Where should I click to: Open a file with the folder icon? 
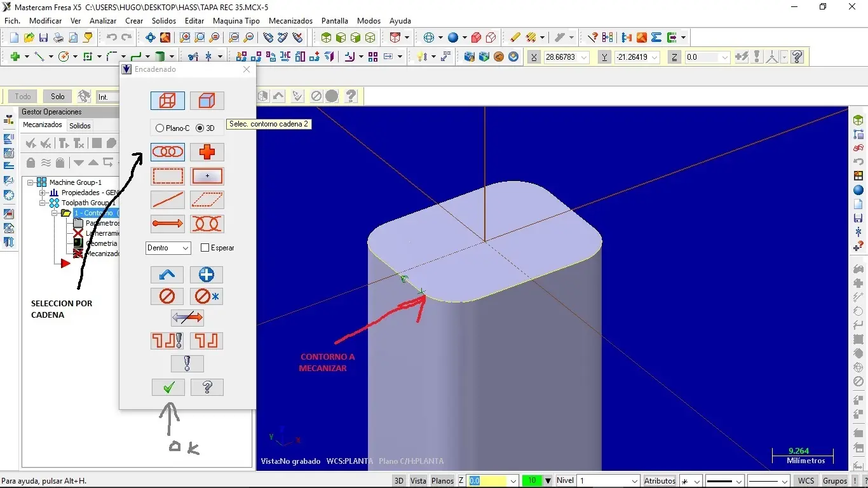(29, 37)
